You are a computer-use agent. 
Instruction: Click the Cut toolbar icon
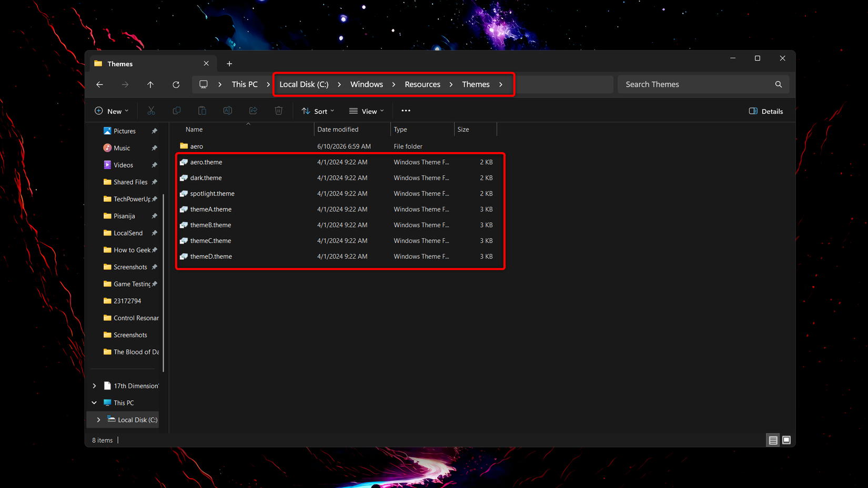point(152,111)
